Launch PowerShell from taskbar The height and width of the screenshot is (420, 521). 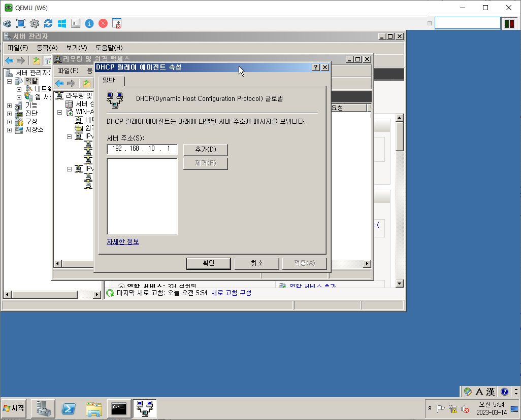click(69, 408)
